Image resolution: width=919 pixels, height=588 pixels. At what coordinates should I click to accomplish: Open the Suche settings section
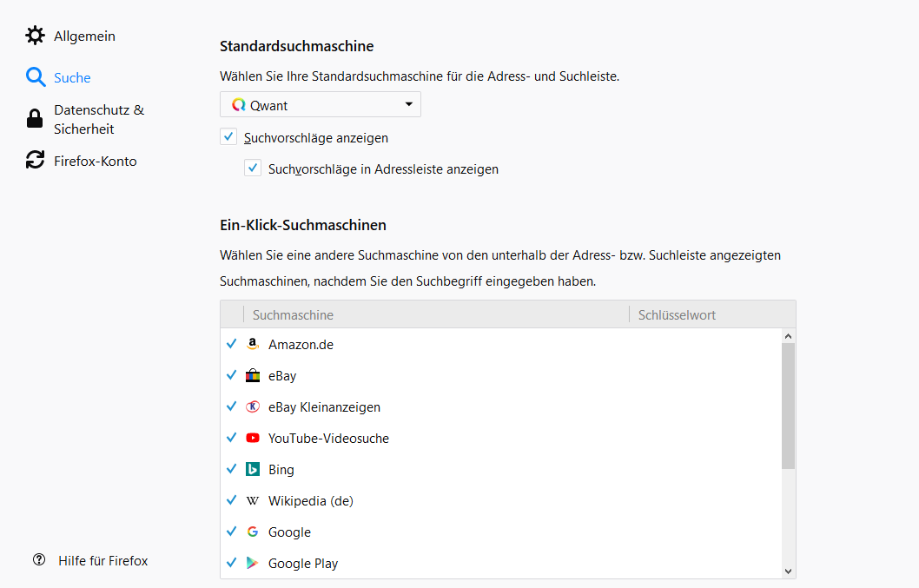point(71,77)
